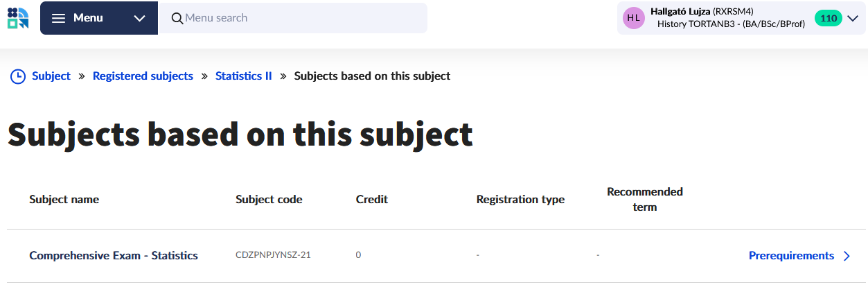Click the Credit column header
868x285 pixels.
(x=371, y=200)
